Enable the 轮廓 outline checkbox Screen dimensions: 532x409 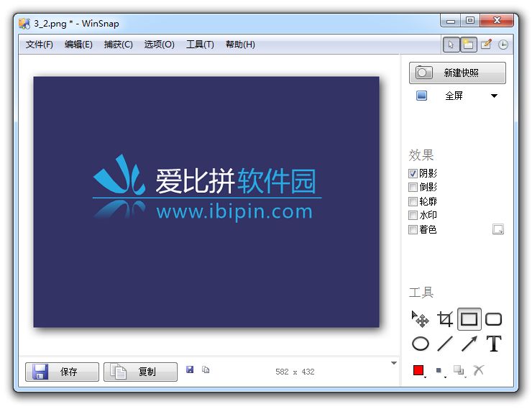[x=413, y=201]
